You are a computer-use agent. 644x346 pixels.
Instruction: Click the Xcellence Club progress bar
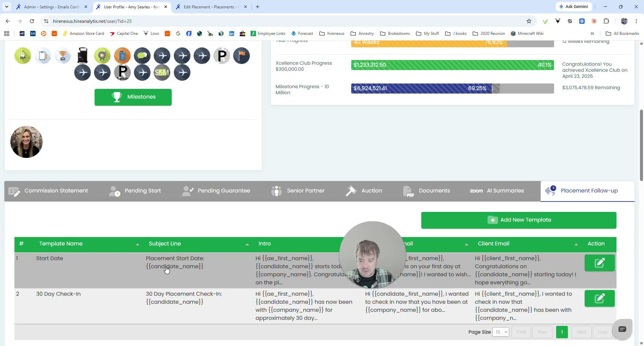(452, 65)
